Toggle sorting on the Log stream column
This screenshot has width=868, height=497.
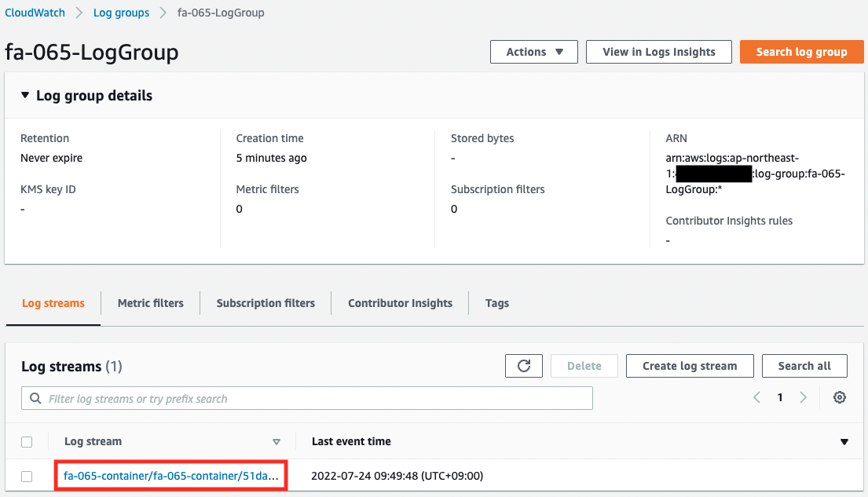point(277,441)
